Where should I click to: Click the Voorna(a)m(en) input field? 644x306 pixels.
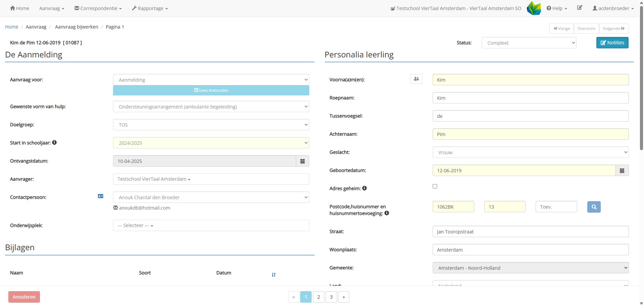coord(531,80)
